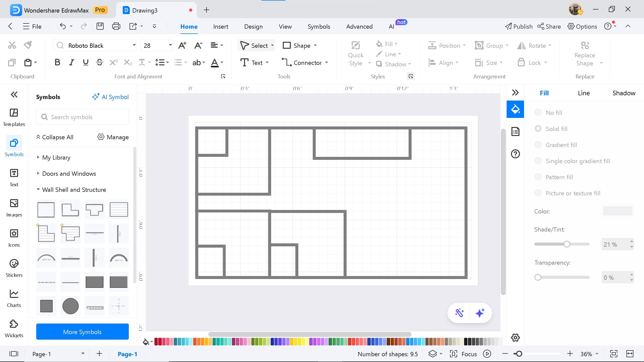Screen dimensions: 644x362
Task: Select the No fill option
Action: 548,113
